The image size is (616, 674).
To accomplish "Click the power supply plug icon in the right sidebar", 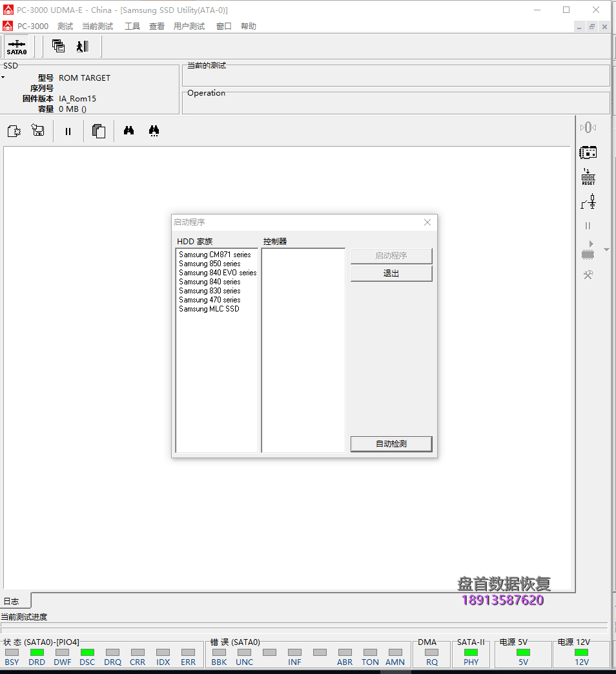I will coord(588,202).
